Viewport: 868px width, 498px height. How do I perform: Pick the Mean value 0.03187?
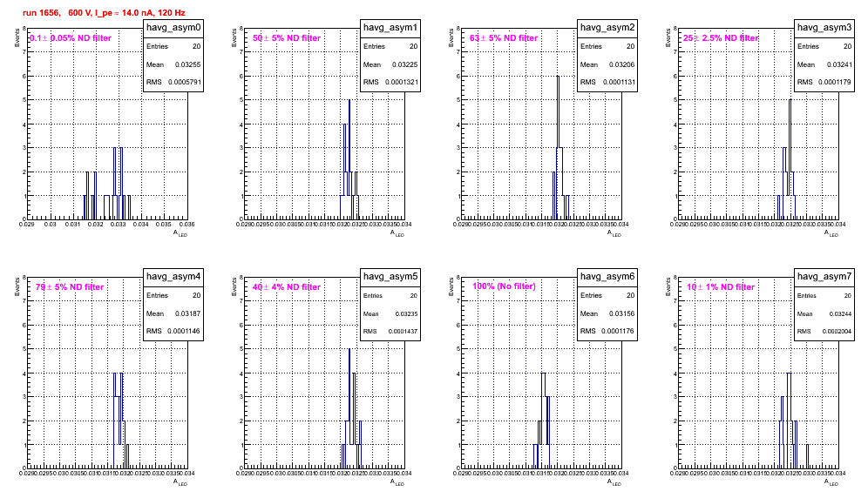pos(187,313)
